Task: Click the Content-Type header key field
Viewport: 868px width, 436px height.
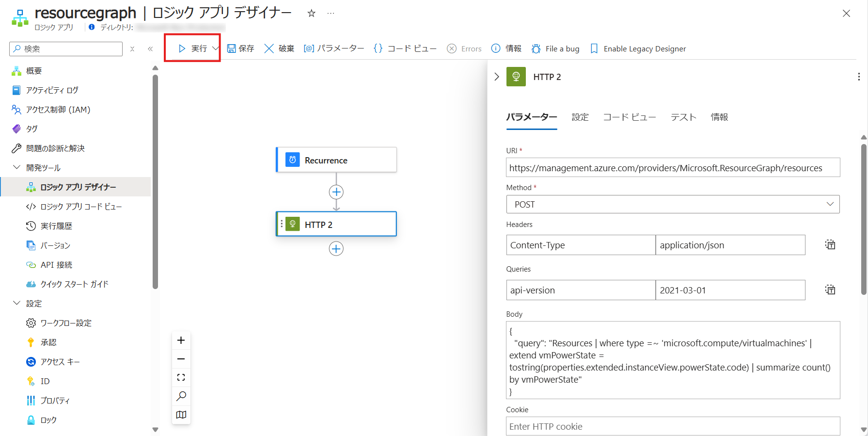Action: tap(581, 245)
